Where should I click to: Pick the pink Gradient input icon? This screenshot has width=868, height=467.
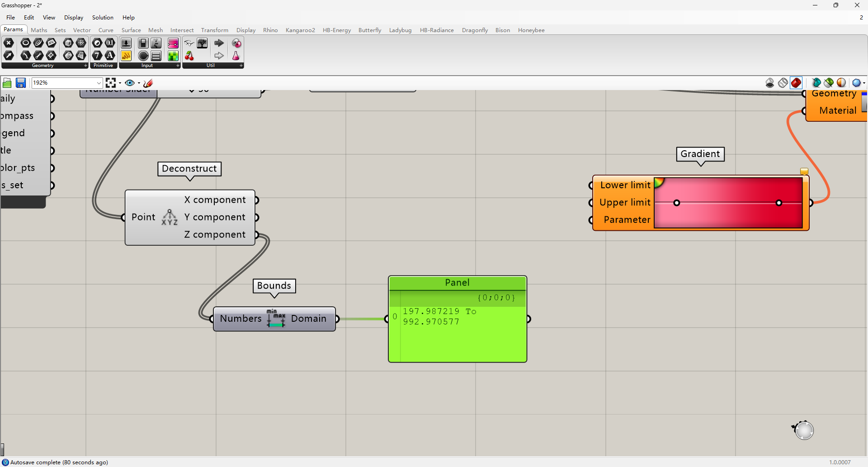173,43
